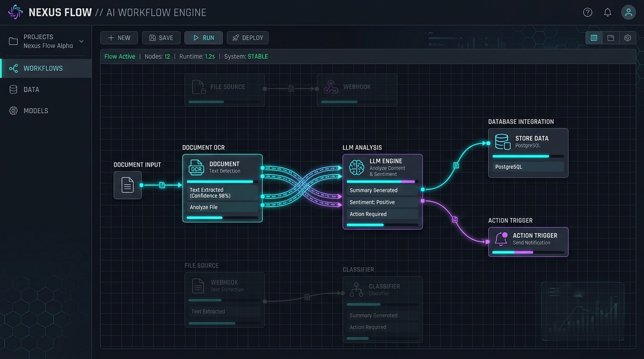
Task: Expand the Nexus Flow Alpha project dropdown
Action: [x=81, y=41]
